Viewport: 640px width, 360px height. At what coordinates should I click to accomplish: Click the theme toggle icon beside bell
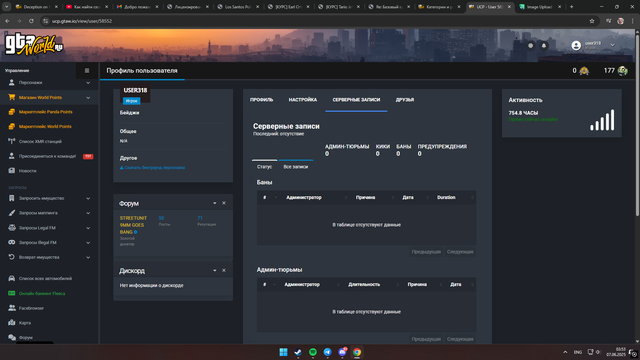pyautogui.click(x=530, y=46)
